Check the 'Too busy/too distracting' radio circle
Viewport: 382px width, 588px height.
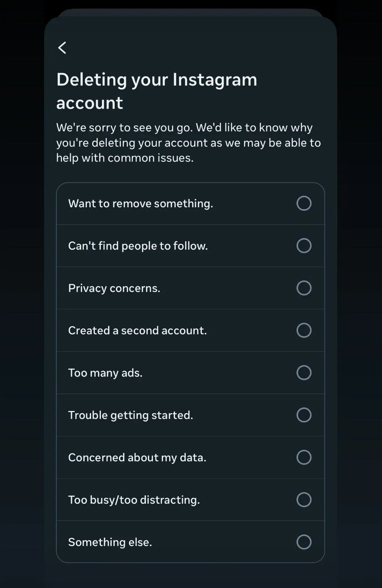(x=304, y=499)
